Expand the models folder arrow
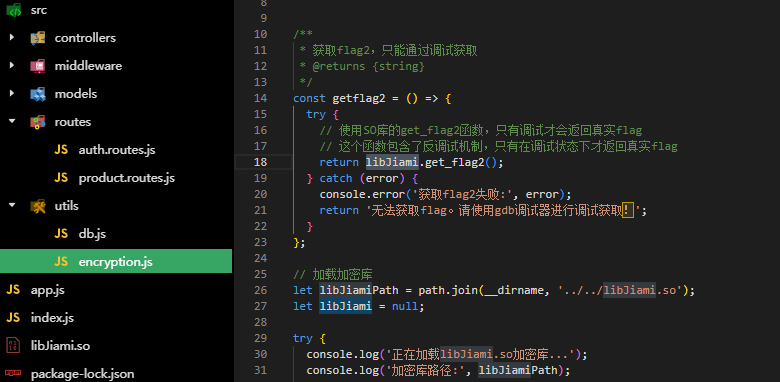Image resolution: width=780 pixels, height=382 pixels. coord(12,94)
